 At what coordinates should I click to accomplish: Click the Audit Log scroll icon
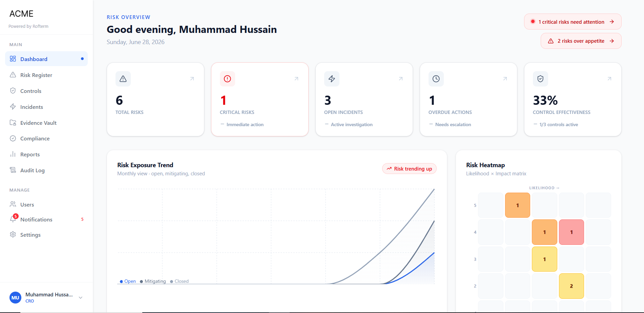(x=13, y=170)
